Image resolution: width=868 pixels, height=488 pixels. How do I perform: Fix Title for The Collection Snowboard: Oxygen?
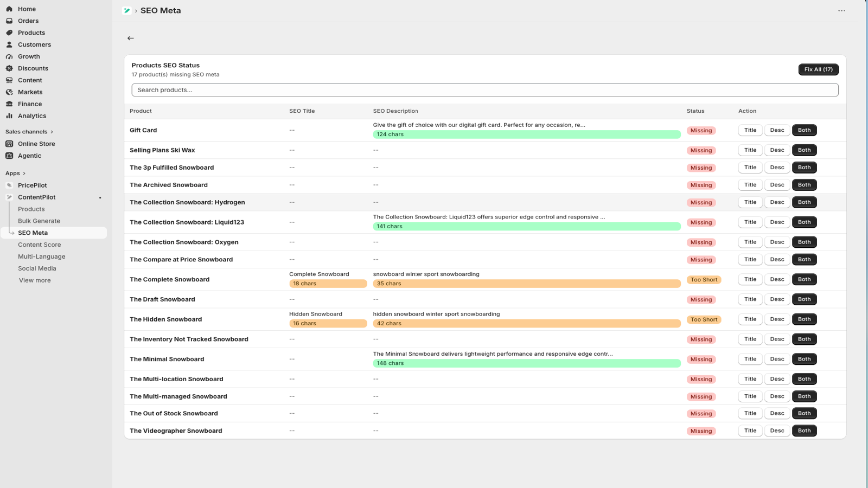pyautogui.click(x=750, y=242)
